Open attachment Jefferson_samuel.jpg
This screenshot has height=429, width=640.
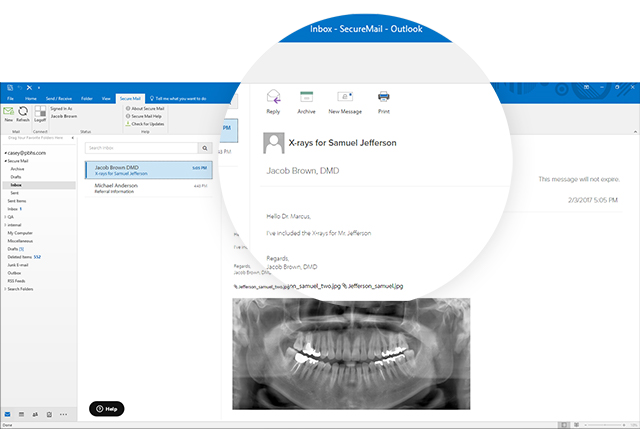(x=373, y=286)
